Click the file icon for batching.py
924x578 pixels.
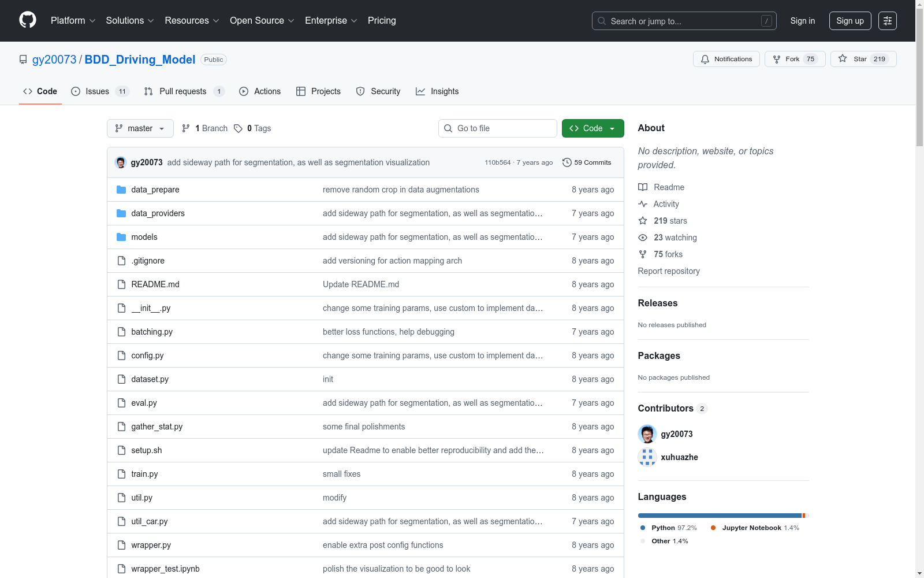121,332
